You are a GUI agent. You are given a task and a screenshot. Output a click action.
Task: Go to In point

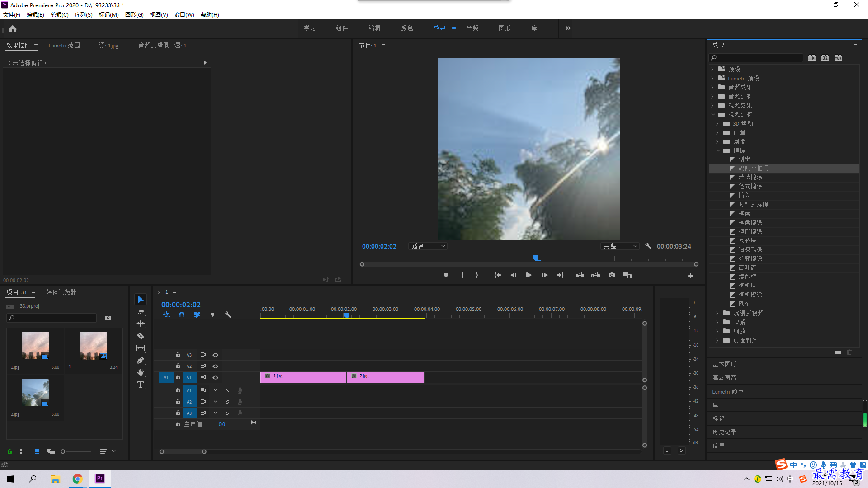[497, 275]
